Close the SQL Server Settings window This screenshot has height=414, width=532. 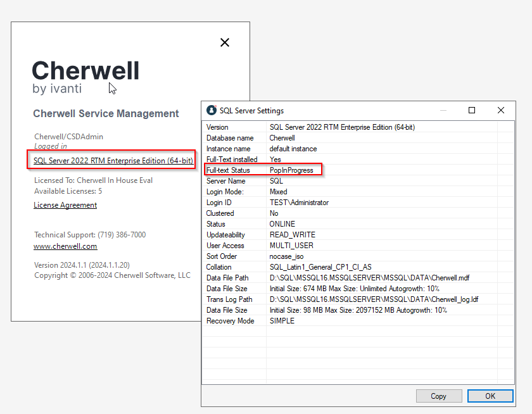(x=501, y=110)
